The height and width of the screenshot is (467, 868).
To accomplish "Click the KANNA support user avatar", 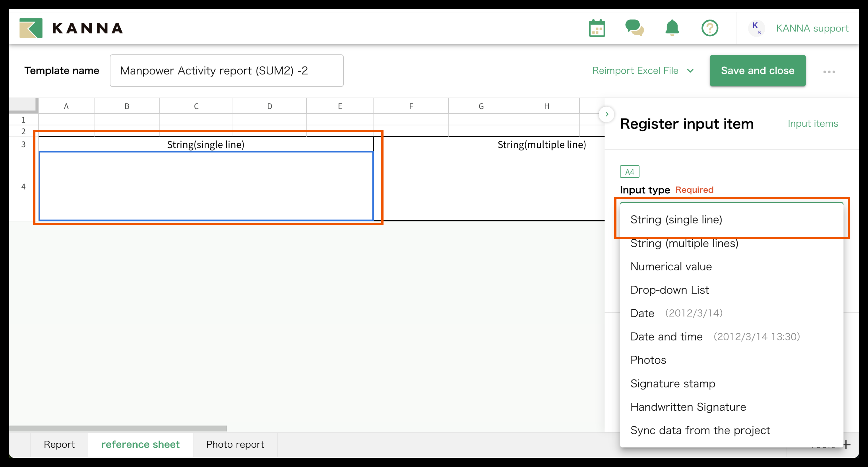I will coord(756,28).
